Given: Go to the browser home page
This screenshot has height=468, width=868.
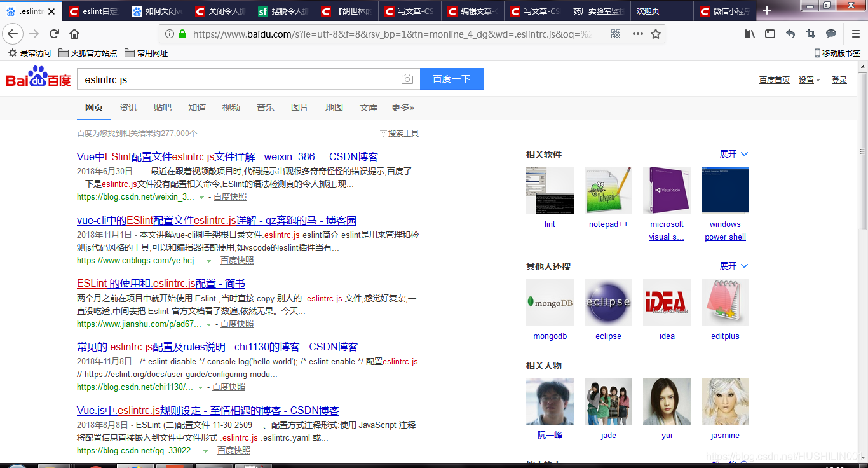Looking at the screenshot, I should [x=74, y=34].
